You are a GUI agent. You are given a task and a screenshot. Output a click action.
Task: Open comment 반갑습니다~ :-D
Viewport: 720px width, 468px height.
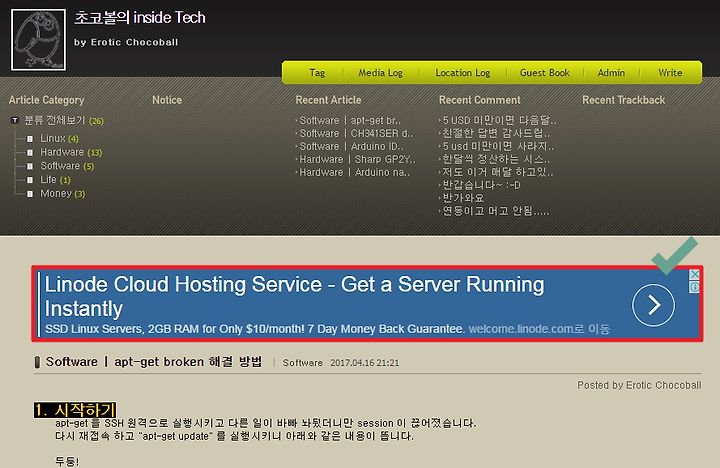coord(481,185)
